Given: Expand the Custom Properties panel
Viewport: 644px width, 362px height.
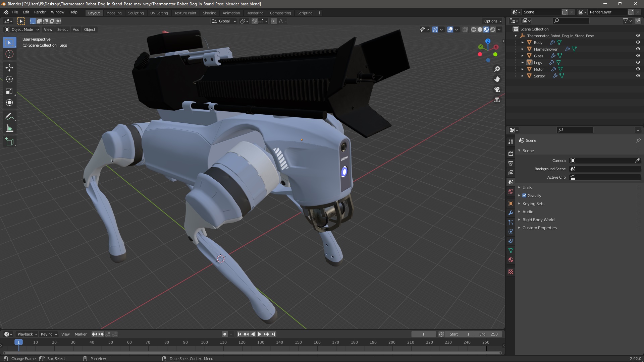Looking at the screenshot, I should click(x=539, y=228).
